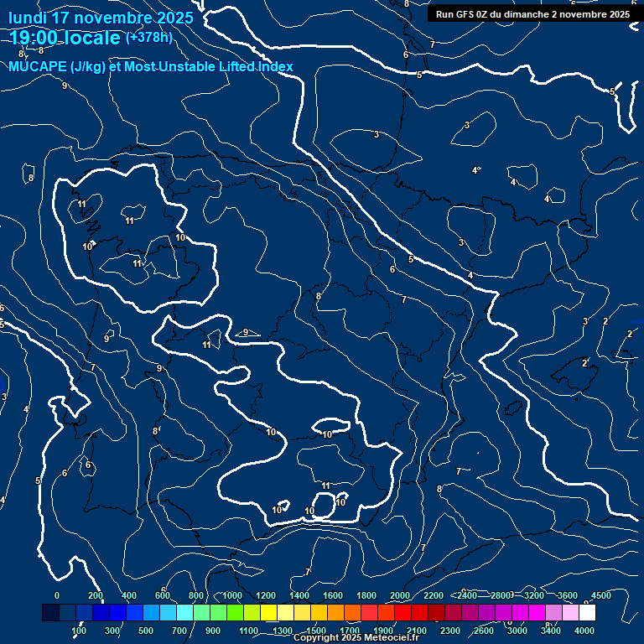
Task: Click the '2300' scale value
Action: click(x=450, y=631)
